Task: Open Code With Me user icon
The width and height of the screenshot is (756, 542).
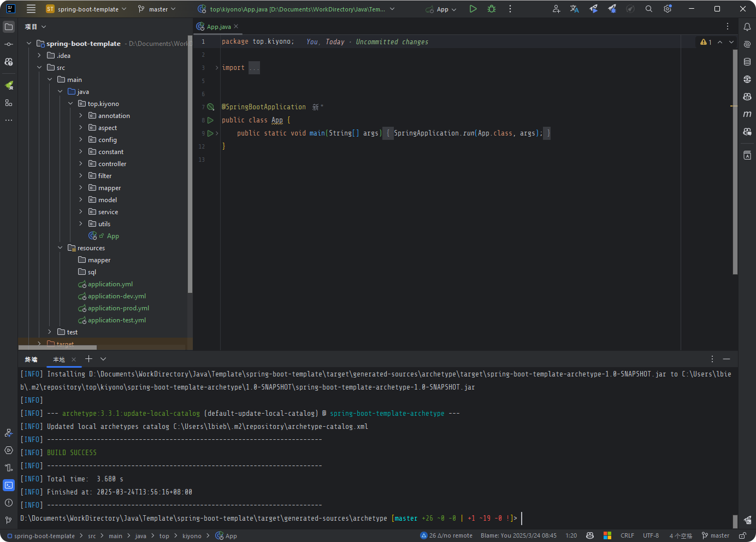Action: point(556,9)
